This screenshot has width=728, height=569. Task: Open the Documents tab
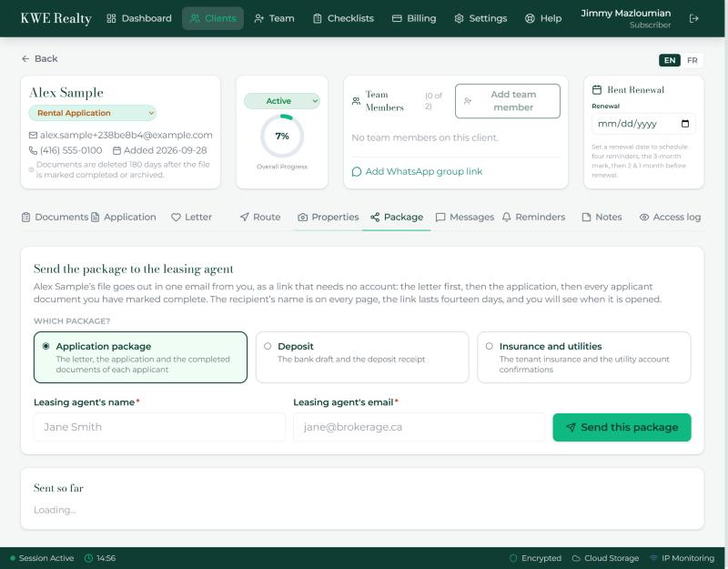tap(55, 217)
